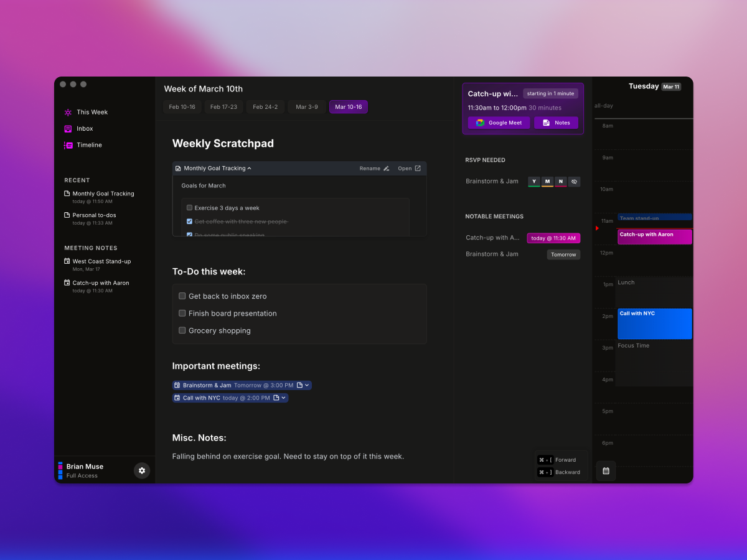Open the calendar picker icon button
This screenshot has height=560, width=747.
(606, 471)
